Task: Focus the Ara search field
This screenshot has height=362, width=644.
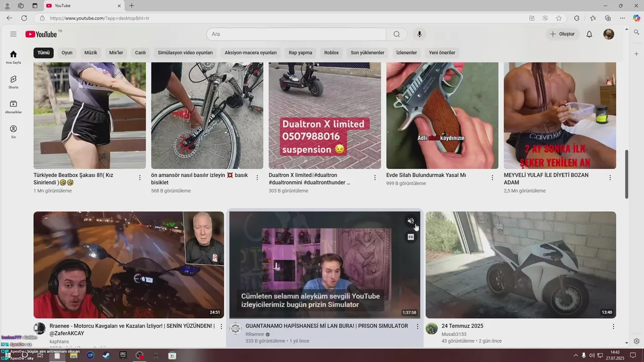Action: click(296, 34)
